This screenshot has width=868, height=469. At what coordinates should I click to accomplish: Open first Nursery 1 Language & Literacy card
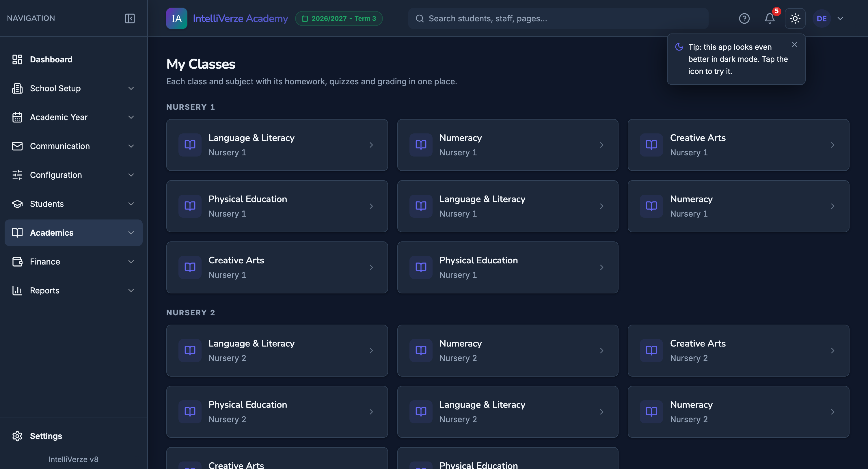(x=277, y=145)
